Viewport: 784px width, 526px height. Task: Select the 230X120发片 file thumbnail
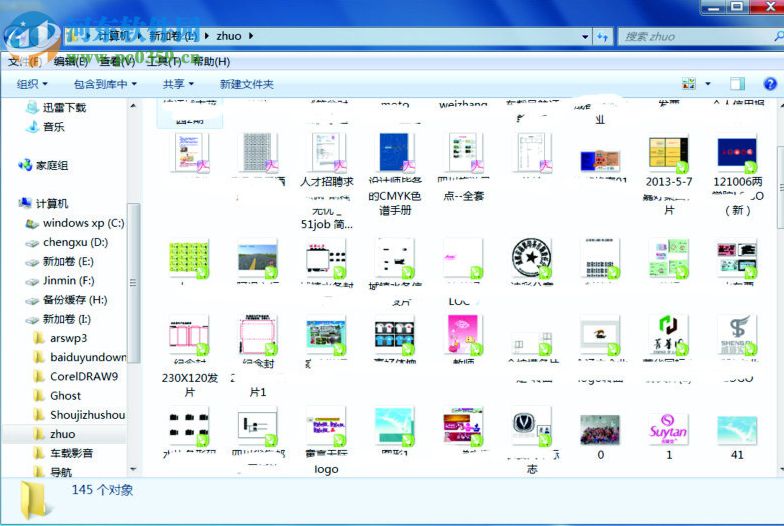190,336
